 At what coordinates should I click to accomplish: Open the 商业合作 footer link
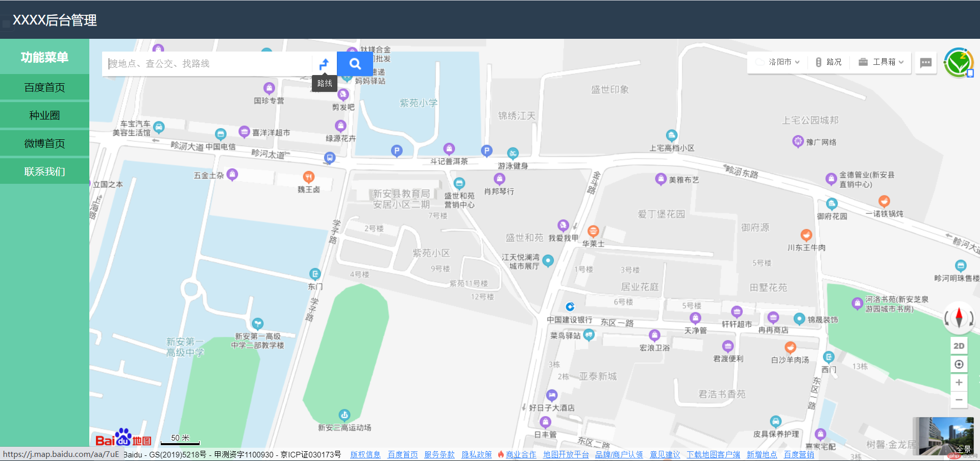point(521,454)
